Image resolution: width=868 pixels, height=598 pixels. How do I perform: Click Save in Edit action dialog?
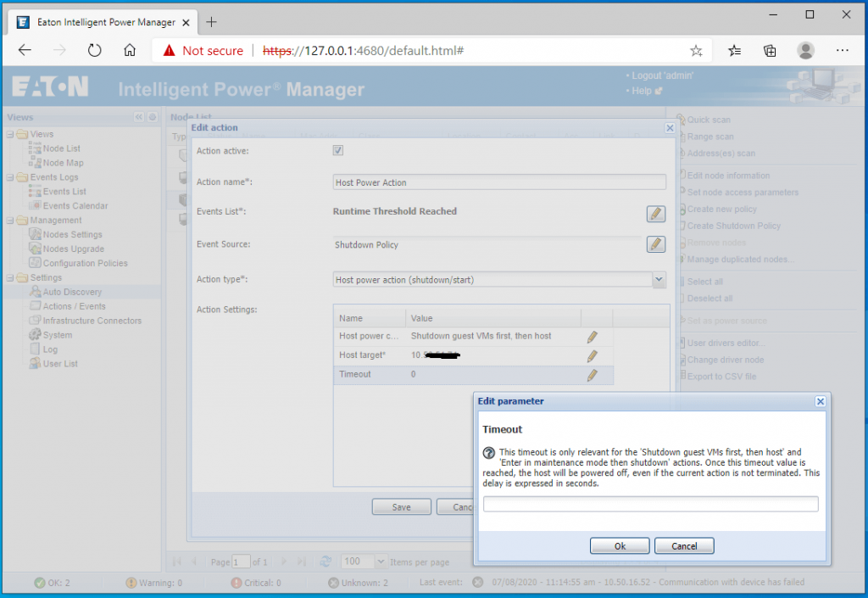point(401,506)
